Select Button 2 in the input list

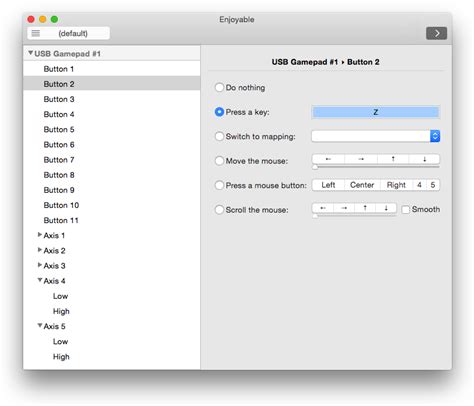(112, 84)
